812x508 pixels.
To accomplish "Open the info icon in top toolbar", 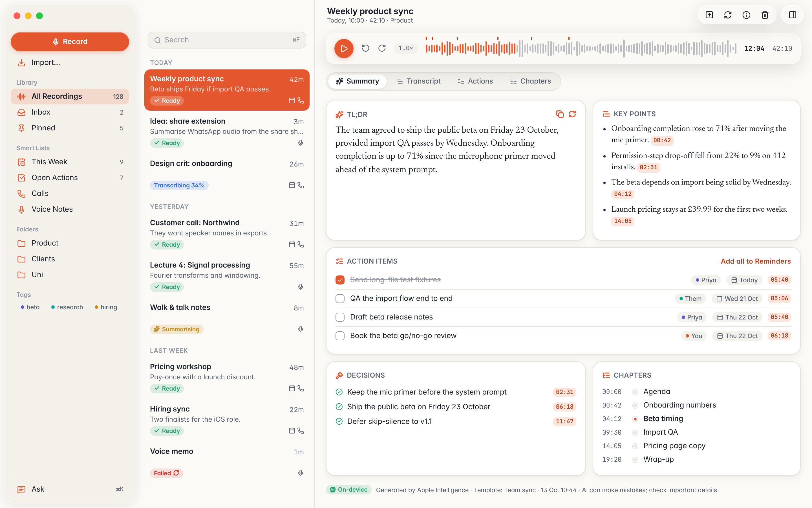I will [x=746, y=15].
